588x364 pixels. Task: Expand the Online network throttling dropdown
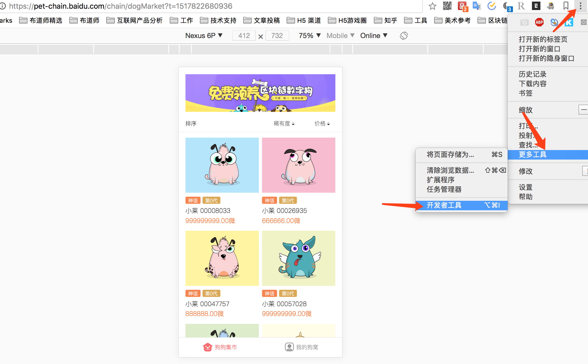tap(374, 36)
